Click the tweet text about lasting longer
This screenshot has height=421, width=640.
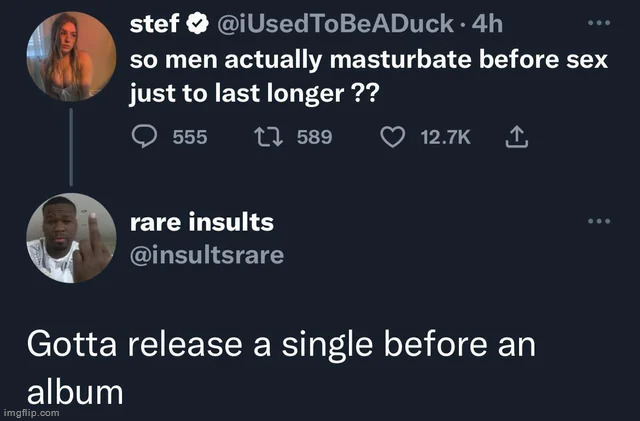[369, 77]
